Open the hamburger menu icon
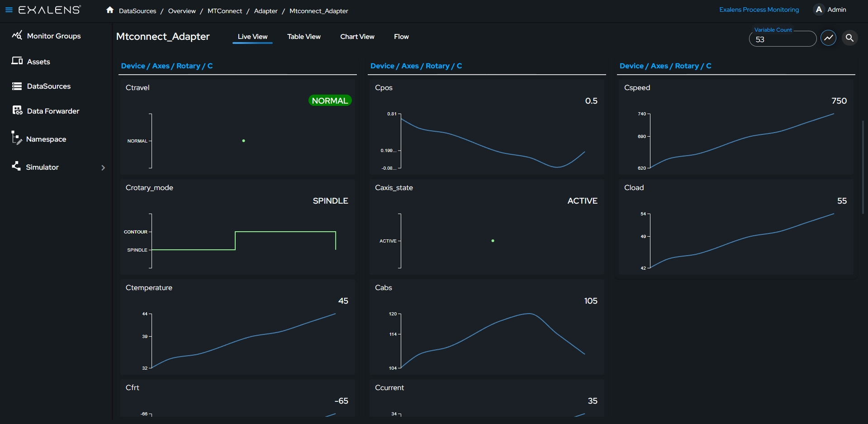868x424 pixels. point(9,10)
